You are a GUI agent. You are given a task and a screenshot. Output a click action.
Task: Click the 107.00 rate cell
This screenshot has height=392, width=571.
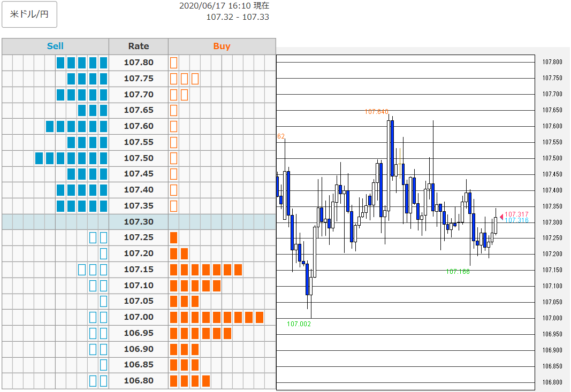coord(139,317)
